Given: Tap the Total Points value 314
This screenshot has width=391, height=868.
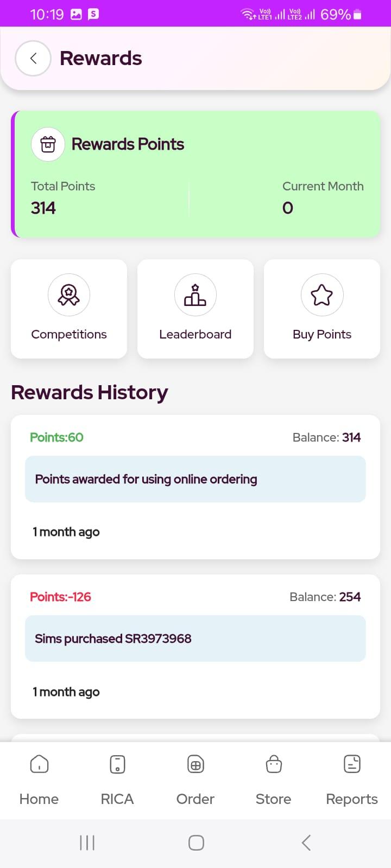Looking at the screenshot, I should 43,208.
